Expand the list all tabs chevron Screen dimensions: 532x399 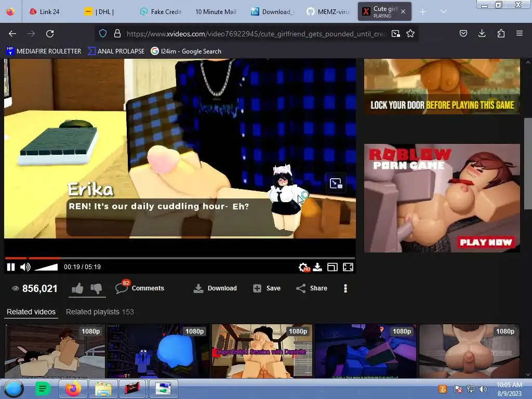[x=444, y=11]
